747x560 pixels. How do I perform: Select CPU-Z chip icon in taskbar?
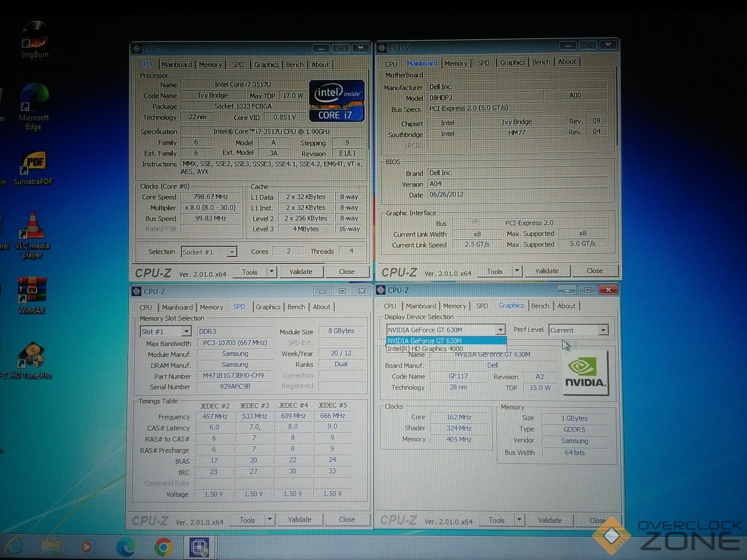click(199, 547)
